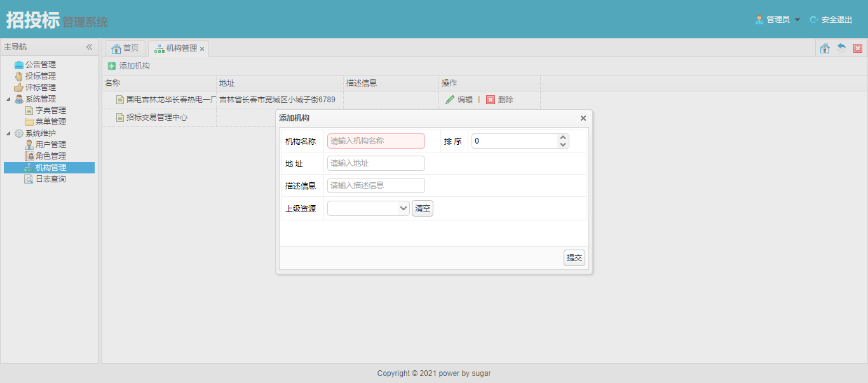Click the 提交 button
Screen dimensions: 868x383
(574, 258)
